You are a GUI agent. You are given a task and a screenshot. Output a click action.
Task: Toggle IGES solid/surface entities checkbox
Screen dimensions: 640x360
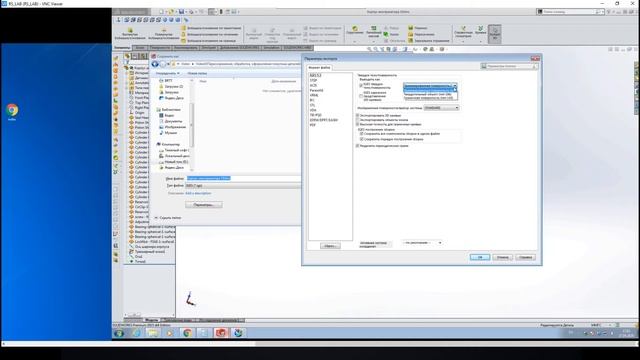pyautogui.click(x=361, y=86)
